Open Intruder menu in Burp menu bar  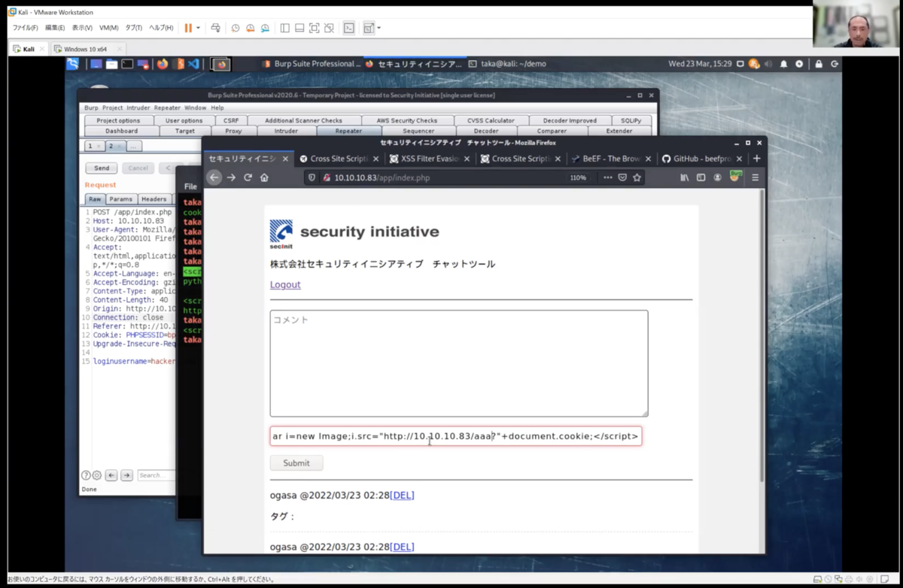tap(138, 108)
